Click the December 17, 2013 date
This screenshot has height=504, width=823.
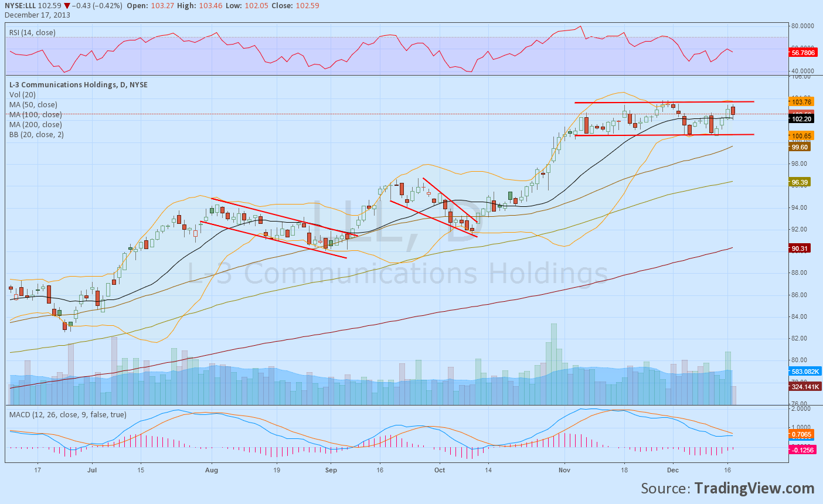click(x=38, y=15)
